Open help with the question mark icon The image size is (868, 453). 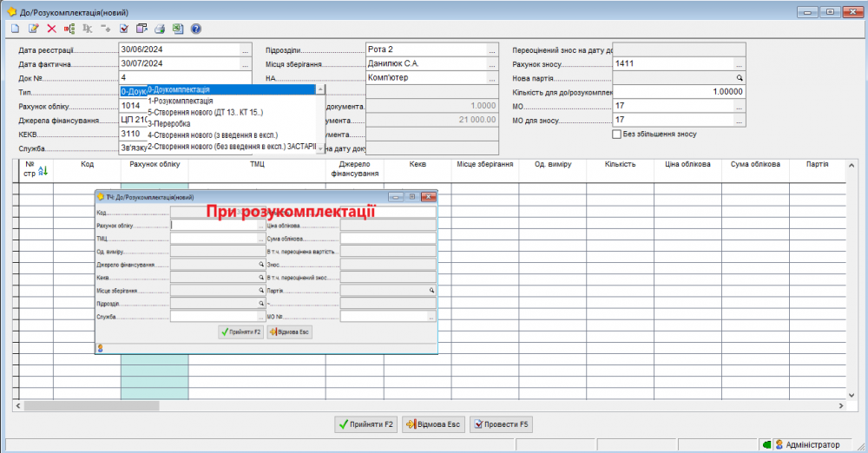click(x=196, y=29)
